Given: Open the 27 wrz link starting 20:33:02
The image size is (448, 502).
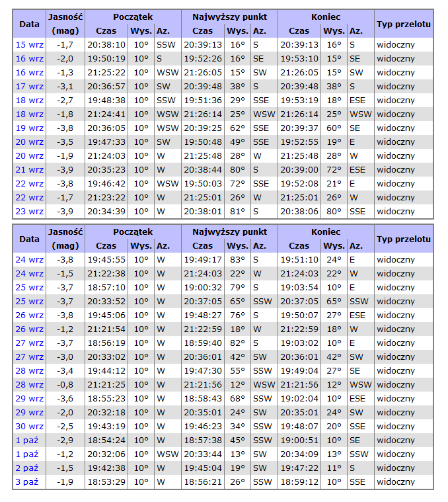Looking at the screenshot, I should (x=30, y=357).
